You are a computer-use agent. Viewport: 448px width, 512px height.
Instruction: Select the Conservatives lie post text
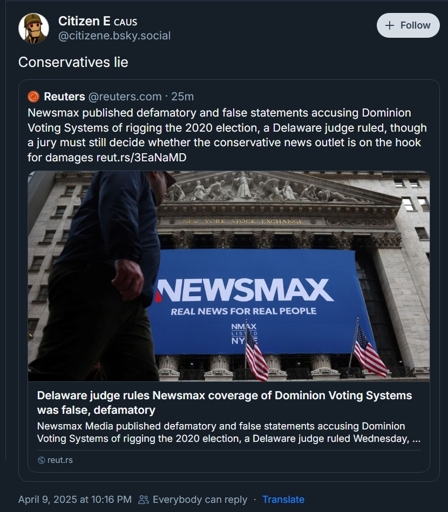[73, 62]
